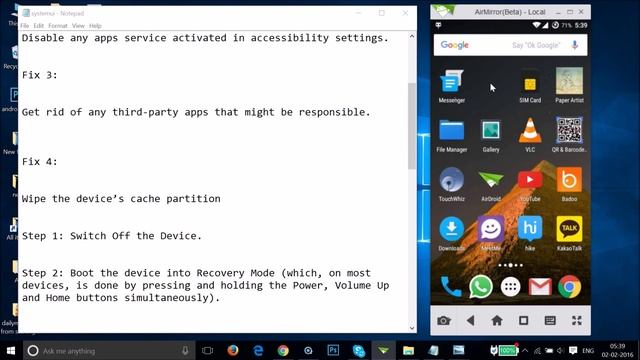Viewport: 640px width, 360px height.
Task: Open Photoshop from the taskbar
Action: [x=333, y=351]
